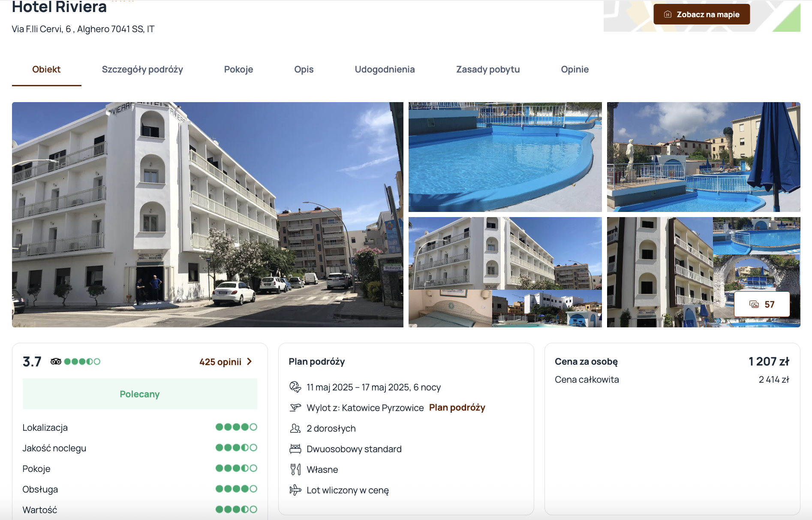Click the bed icon beside Dwuosobowy standard

pyautogui.click(x=295, y=449)
